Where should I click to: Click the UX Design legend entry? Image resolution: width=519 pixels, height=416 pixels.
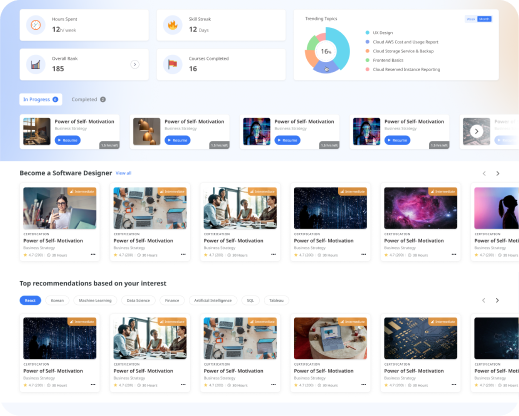pyautogui.click(x=379, y=33)
